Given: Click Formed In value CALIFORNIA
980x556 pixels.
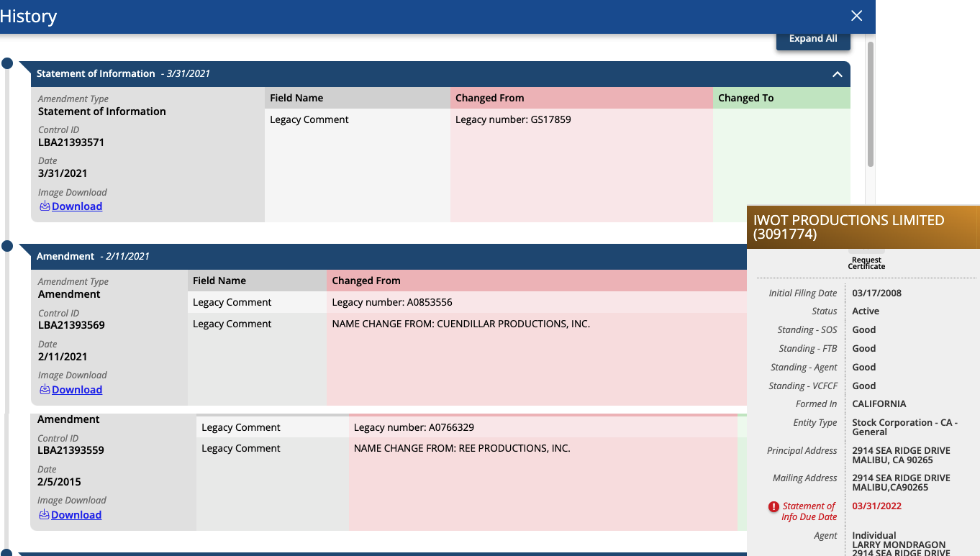Looking at the screenshot, I should tap(879, 404).
